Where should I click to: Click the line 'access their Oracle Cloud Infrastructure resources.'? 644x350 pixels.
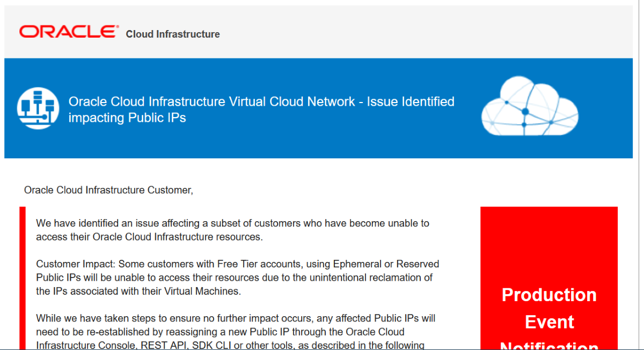[x=149, y=237]
